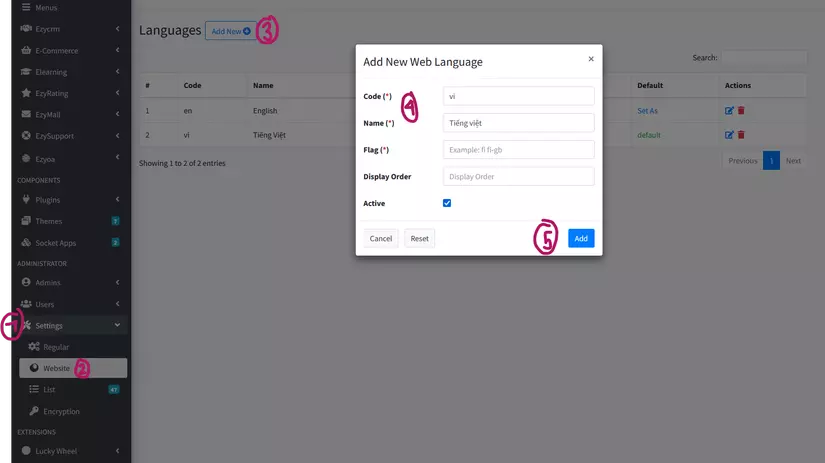
Task: Click the edit icon for English row
Action: [729, 111]
